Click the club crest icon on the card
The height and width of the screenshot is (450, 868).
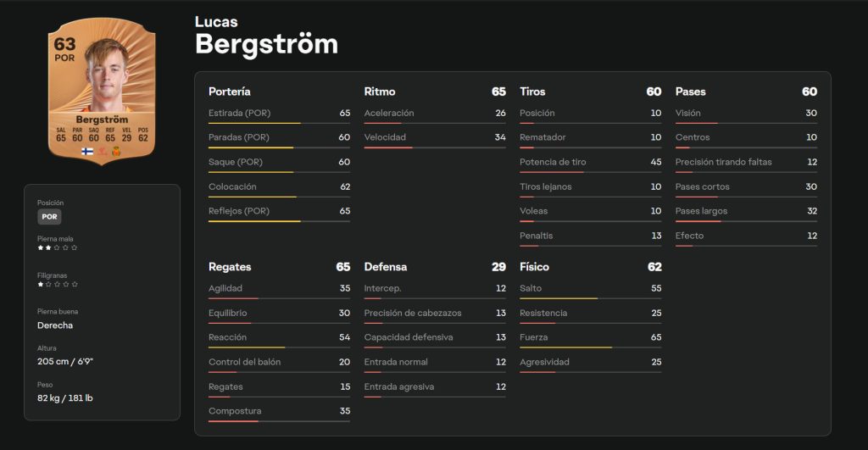(x=117, y=151)
